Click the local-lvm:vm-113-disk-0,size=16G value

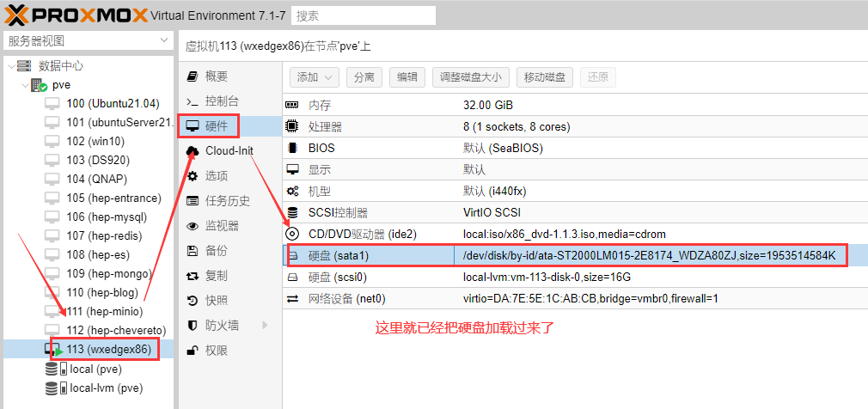point(547,277)
